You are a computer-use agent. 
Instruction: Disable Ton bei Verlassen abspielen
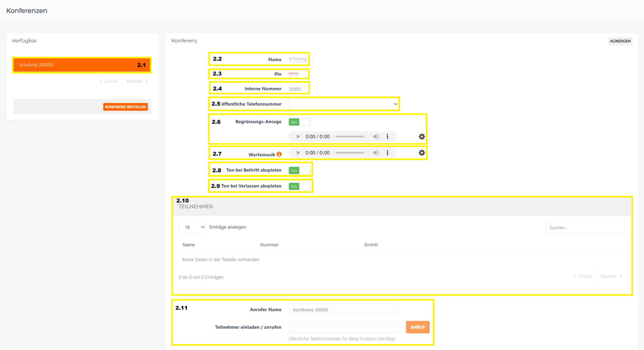click(x=299, y=186)
